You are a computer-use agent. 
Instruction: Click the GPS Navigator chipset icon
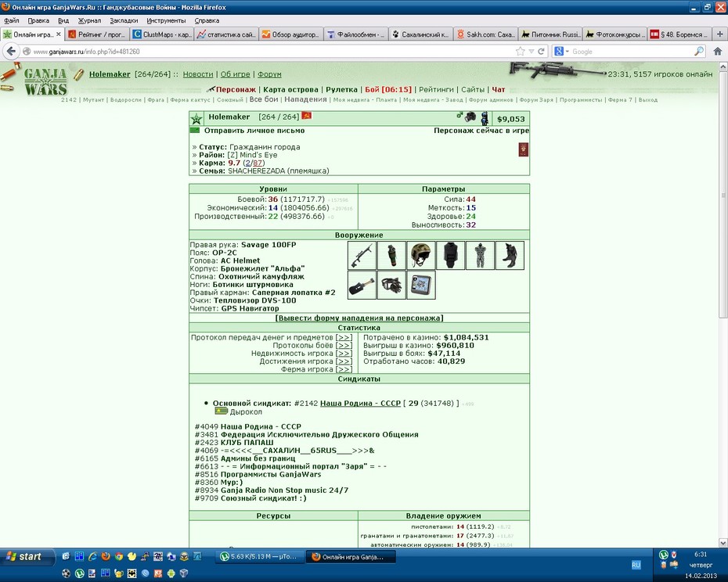pos(421,285)
